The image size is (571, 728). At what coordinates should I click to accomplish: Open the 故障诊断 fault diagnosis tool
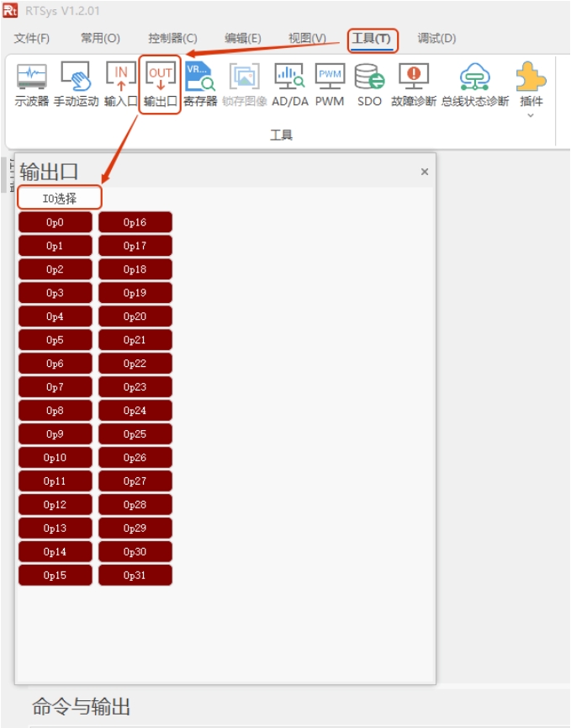[x=414, y=85]
